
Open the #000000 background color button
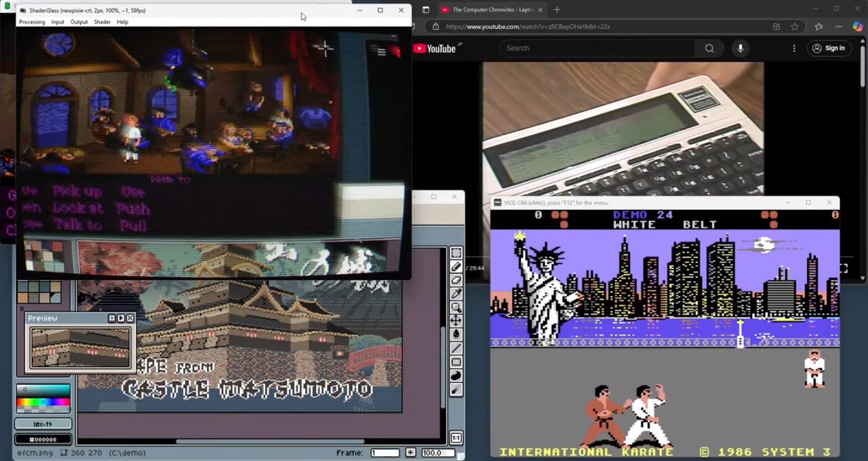tap(43, 439)
